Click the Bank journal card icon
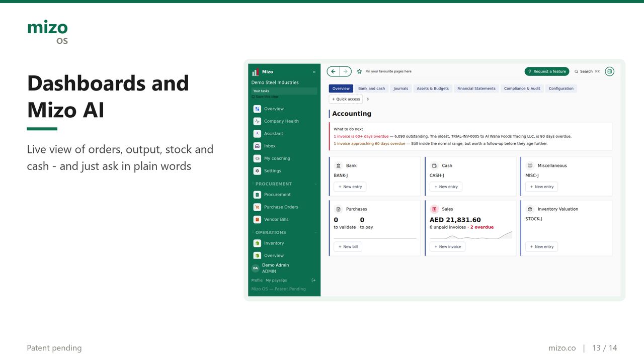This screenshot has width=644, height=362. pos(338,165)
